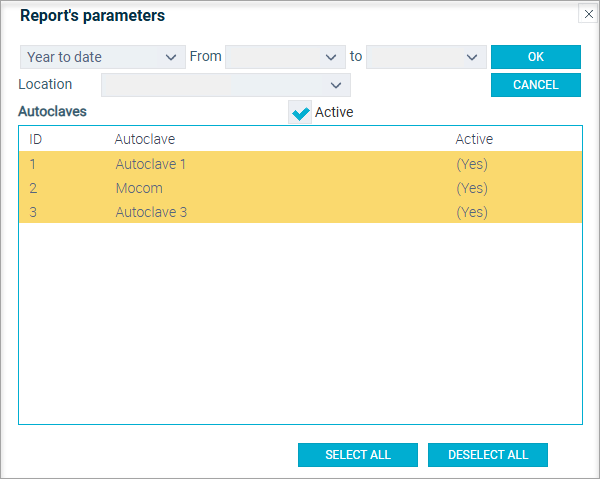Expand the 'to' date dropdown
This screenshot has width=600, height=479.
click(426, 57)
